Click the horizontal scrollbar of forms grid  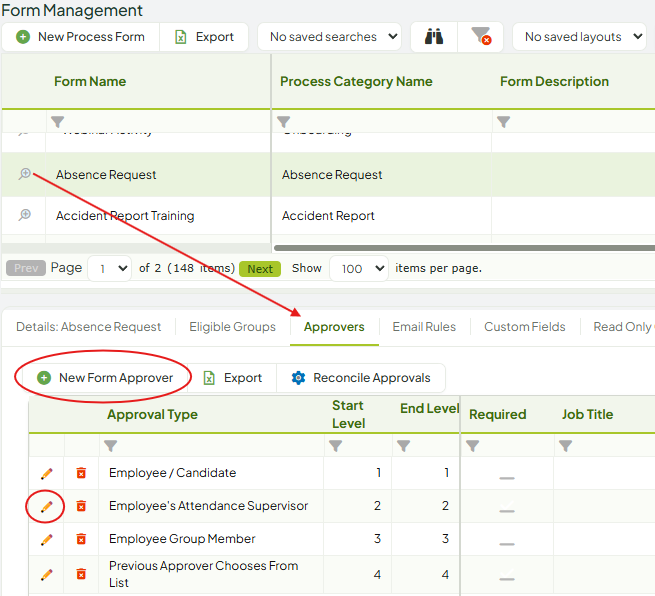click(464, 248)
